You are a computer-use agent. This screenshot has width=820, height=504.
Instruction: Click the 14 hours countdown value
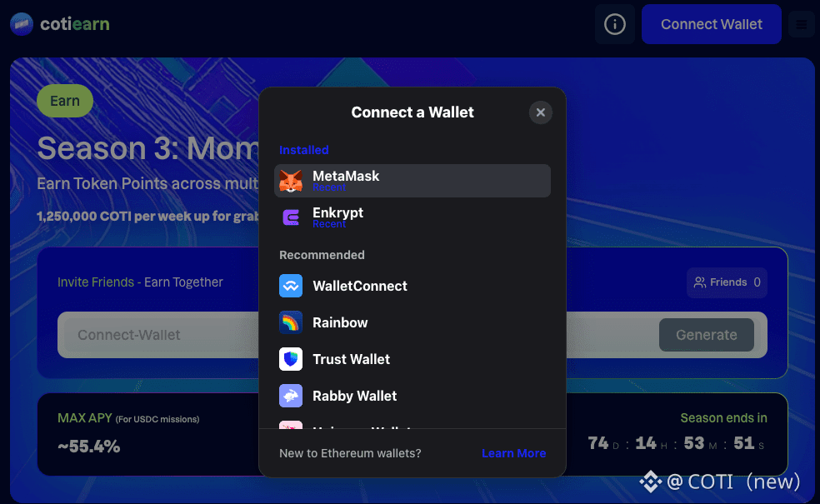(x=646, y=443)
